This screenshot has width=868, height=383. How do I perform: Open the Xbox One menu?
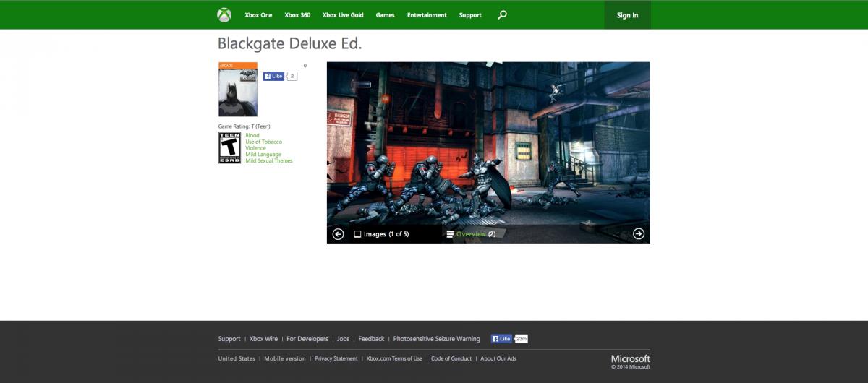pos(258,15)
